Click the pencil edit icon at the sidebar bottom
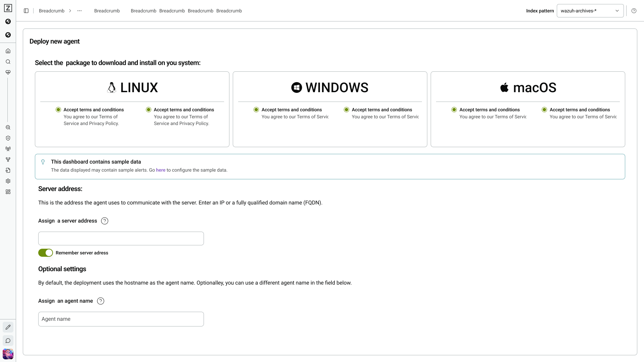Screen dimensions: 644x362 pyautogui.click(x=8, y=327)
